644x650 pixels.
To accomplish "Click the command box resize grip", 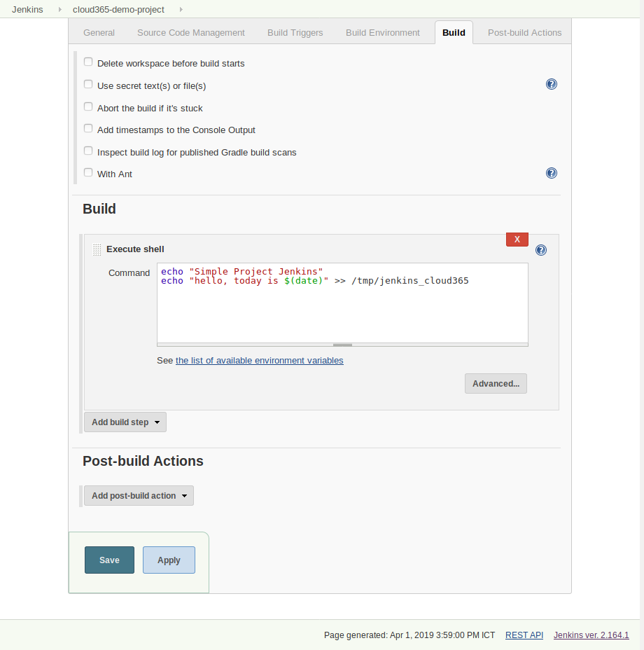I will coord(342,345).
